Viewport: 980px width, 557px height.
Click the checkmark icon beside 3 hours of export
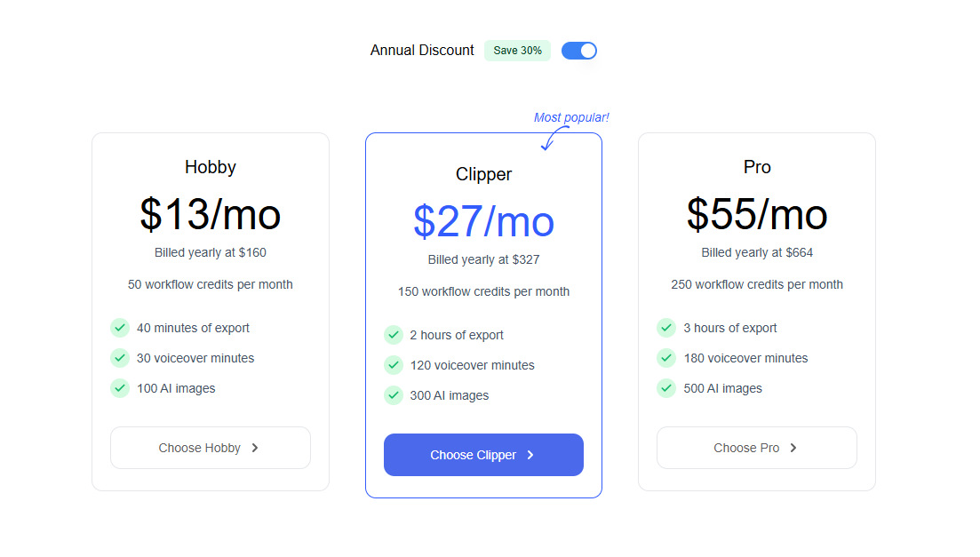click(666, 328)
